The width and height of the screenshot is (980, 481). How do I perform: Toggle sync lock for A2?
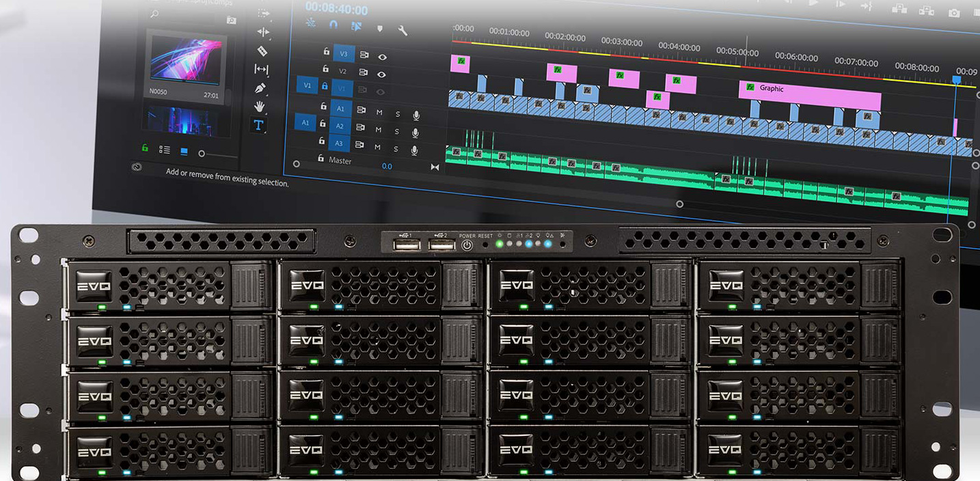tap(361, 128)
